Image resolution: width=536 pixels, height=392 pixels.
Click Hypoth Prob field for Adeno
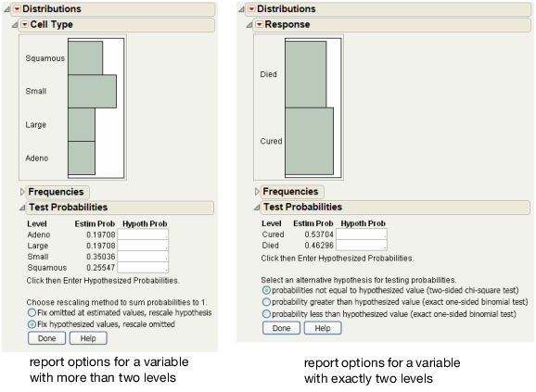click(143, 234)
